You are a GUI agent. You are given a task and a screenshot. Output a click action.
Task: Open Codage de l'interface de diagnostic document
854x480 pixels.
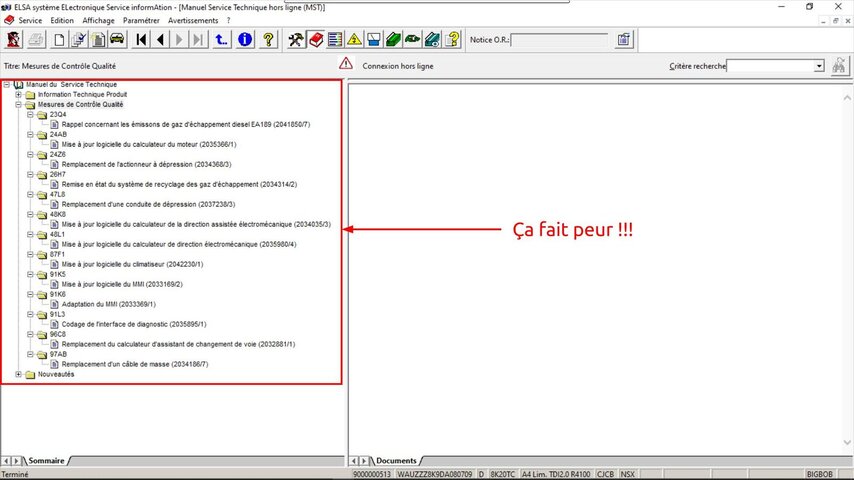tap(134, 324)
